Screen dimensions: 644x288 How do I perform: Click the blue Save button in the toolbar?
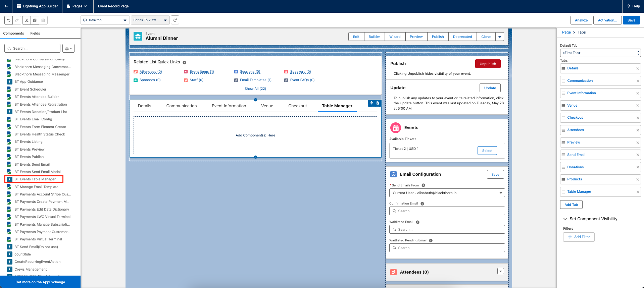coord(631,20)
